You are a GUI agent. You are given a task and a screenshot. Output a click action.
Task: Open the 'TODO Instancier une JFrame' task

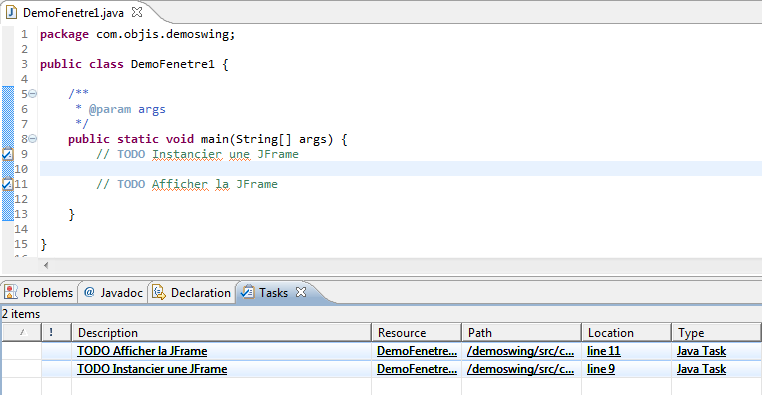pos(152,369)
